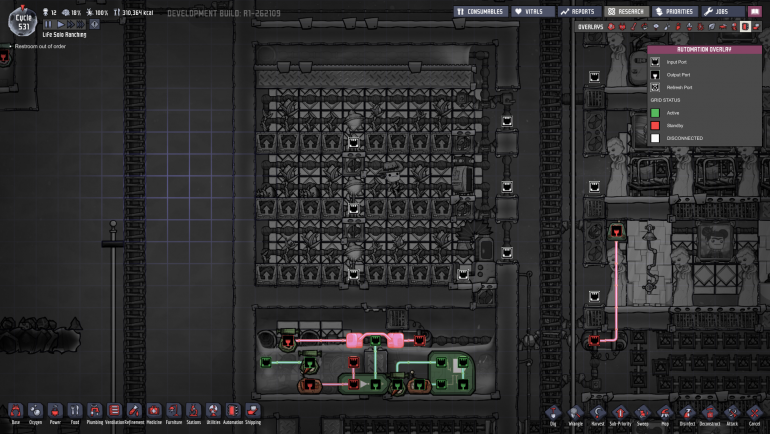Screen dimensions: 770x434
Task: Open the Plumbing build category
Action: tap(95, 413)
